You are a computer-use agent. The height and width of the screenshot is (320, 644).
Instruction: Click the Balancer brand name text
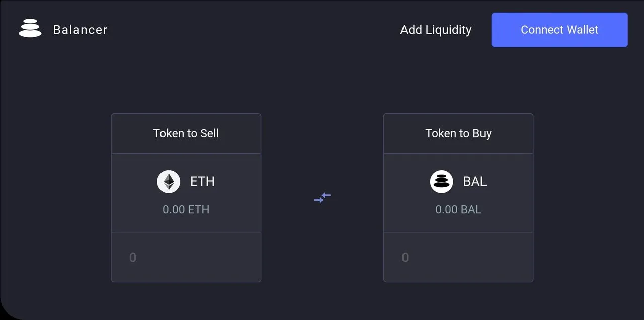80,30
